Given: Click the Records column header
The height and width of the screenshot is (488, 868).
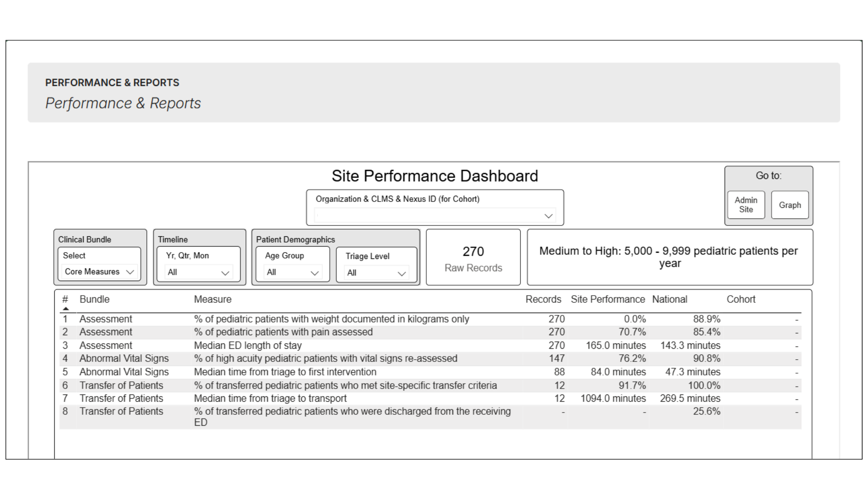Looking at the screenshot, I should click(543, 299).
